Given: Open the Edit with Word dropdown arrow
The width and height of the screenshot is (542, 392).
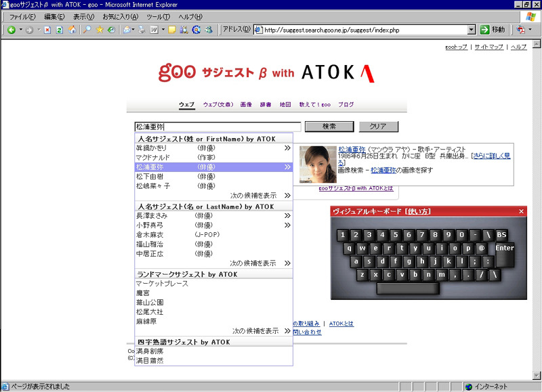Looking at the screenshot, I should (x=163, y=30).
